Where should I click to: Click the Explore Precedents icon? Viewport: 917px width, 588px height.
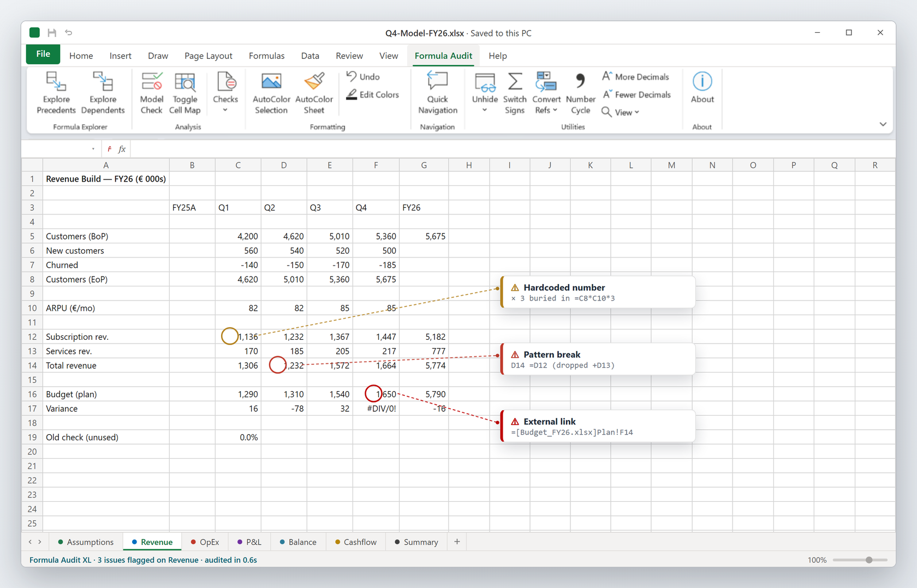[56, 93]
